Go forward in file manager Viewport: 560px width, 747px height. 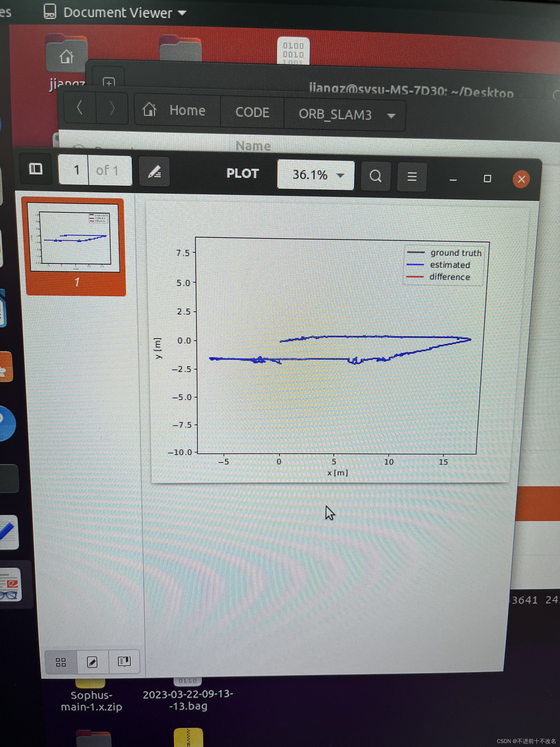point(112,109)
